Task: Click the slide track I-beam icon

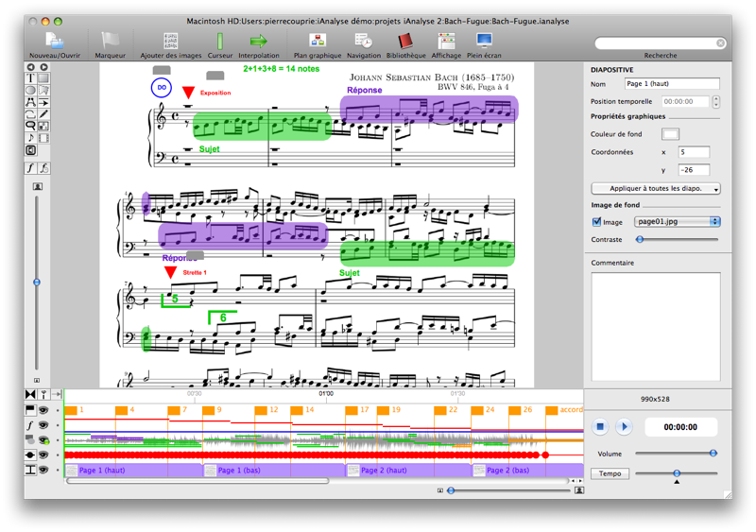Action: (x=30, y=470)
